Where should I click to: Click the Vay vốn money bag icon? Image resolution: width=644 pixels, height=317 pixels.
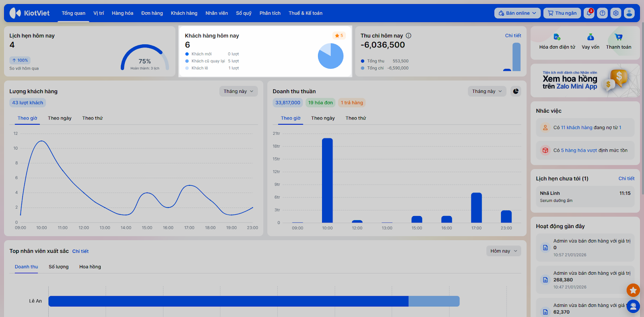590,37
